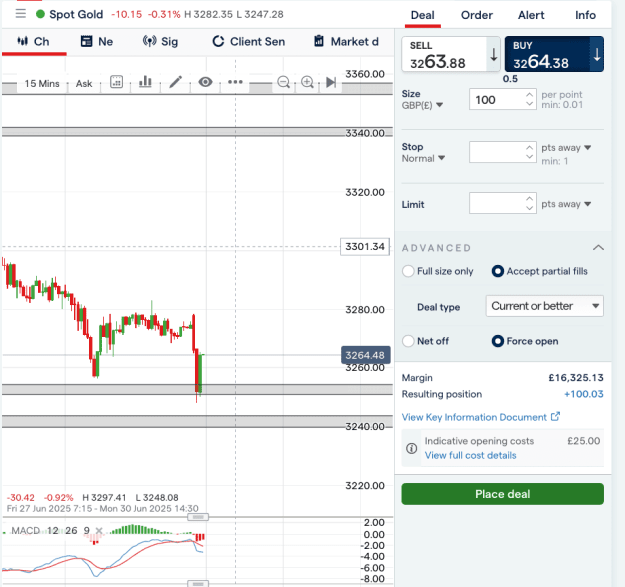Click the Place deal button
This screenshot has height=587, width=625.
(x=503, y=494)
